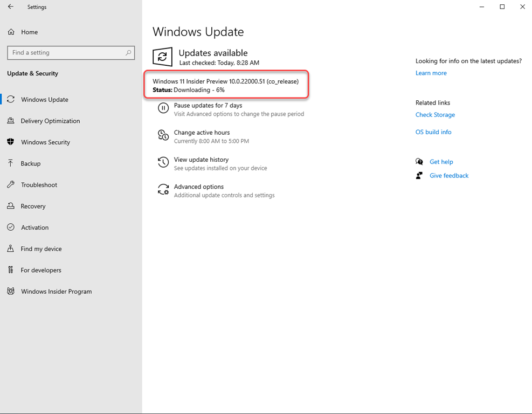Open the Windows Update sidebar section
The width and height of the screenshot is (532, 414).
coord(44,100)
